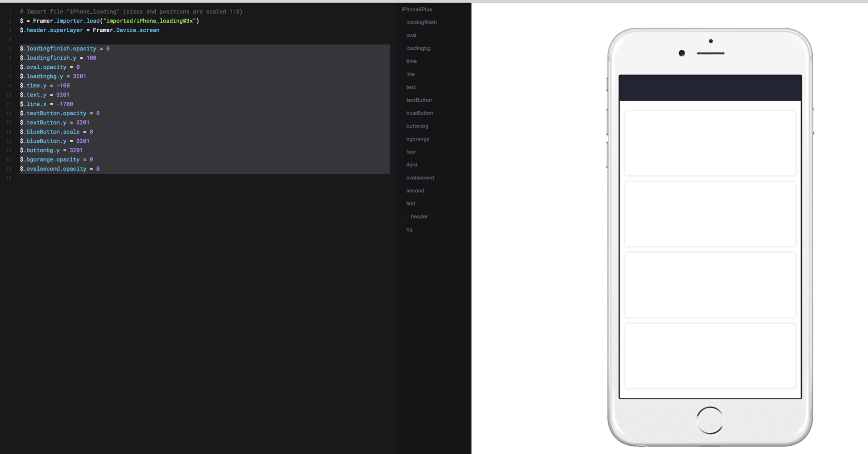The width and height of the screenshot is (868, 454).
Task: Click the topmost white card in the preview
Action: [710, 143]
